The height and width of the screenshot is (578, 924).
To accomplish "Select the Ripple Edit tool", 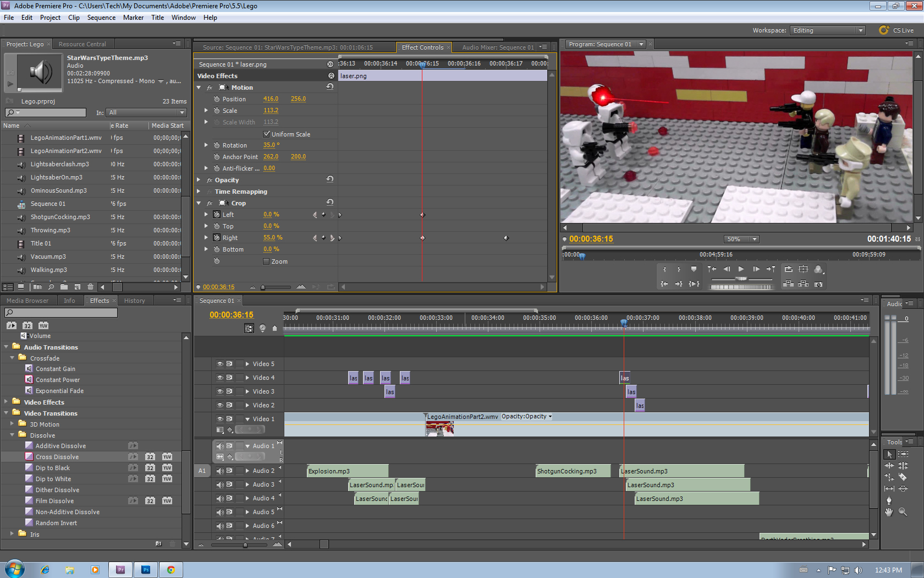I will [889, 466].
